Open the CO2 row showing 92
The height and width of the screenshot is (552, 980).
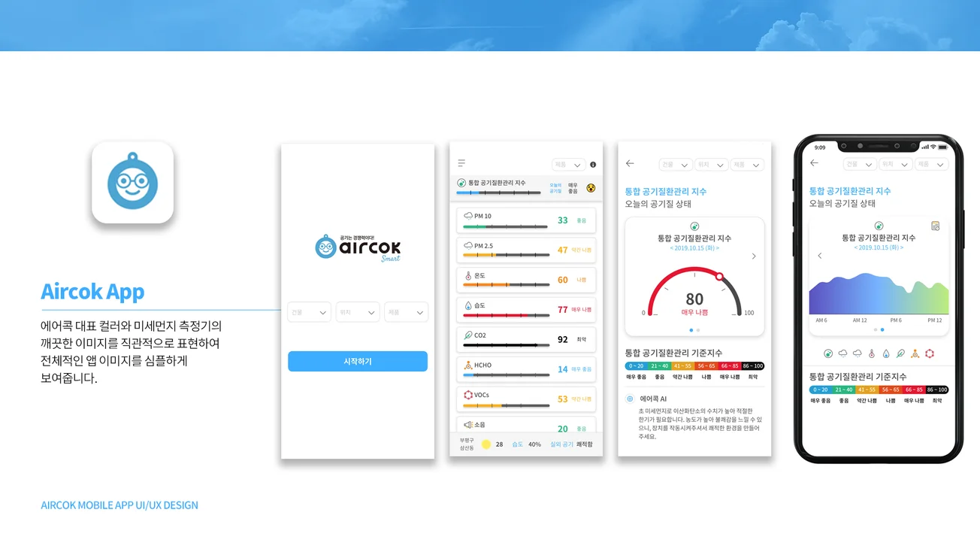pyautogui.click(x=526, y=340)
